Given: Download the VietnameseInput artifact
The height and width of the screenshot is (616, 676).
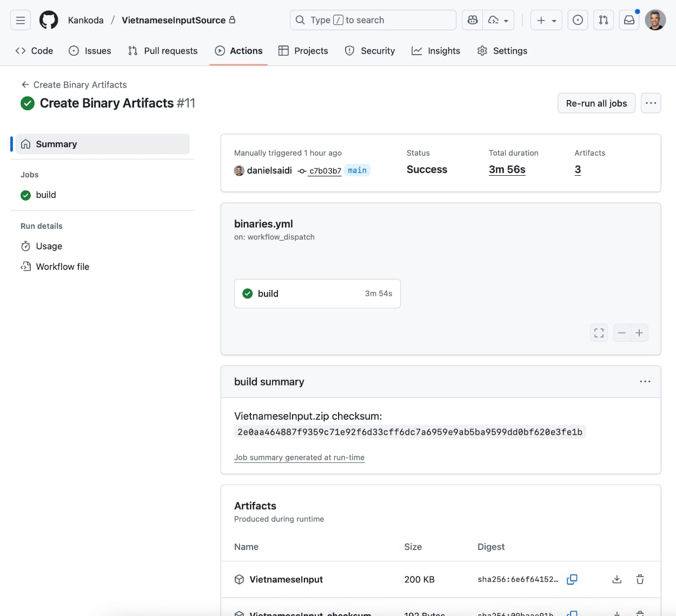Looking at the screenshot, I should pyautogui.click(x=617, y=579).
